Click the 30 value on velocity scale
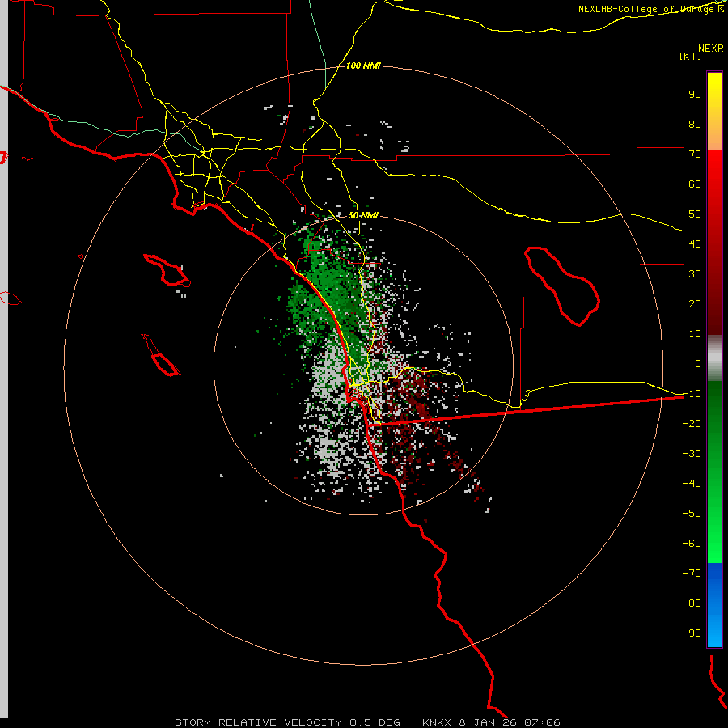This screenshot has height=728, width=728. [695, 274]
